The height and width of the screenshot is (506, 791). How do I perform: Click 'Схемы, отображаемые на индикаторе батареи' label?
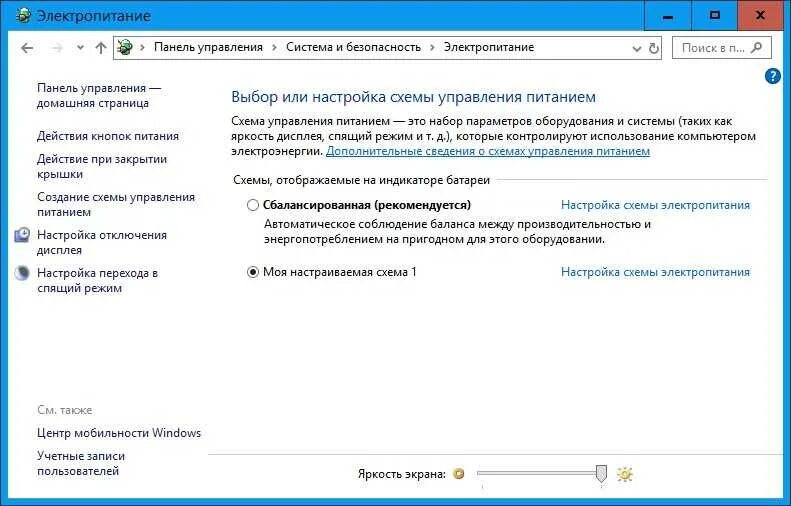(361, 180)
